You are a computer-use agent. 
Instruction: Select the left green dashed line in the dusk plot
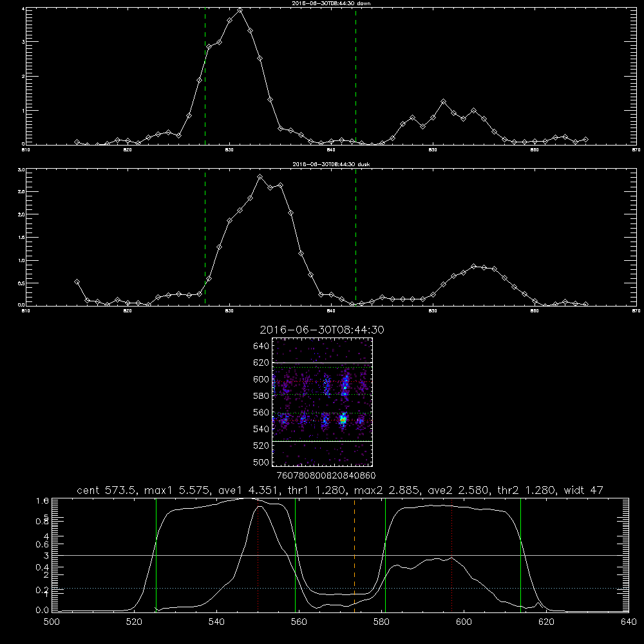205,238
